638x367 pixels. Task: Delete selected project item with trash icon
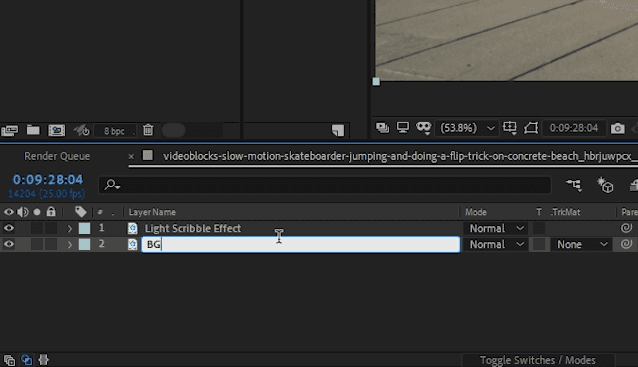coord(148,130)
